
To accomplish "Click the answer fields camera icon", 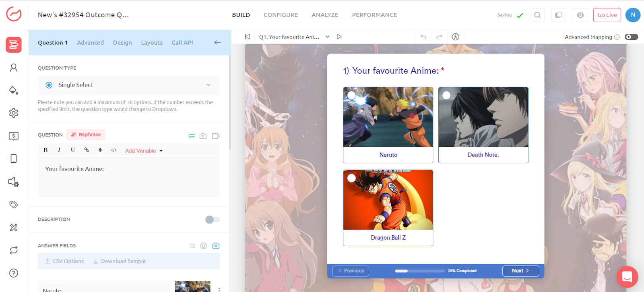I will [216, 246].
